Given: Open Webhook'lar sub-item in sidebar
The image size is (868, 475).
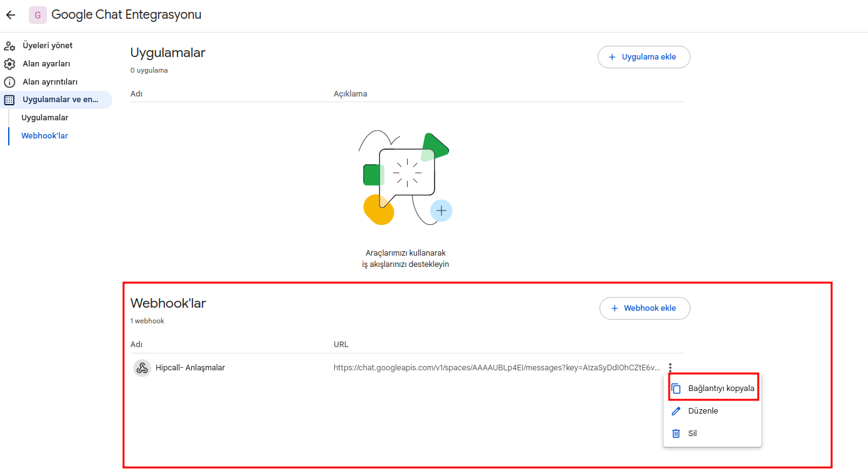Looking at the screenshot, I should coord(45,136).
